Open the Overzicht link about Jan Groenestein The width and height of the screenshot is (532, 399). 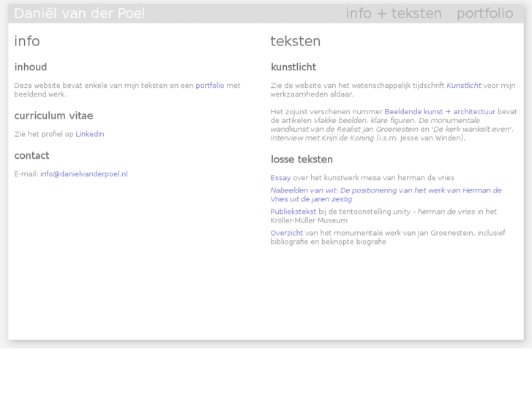click(x=287, y=233)
